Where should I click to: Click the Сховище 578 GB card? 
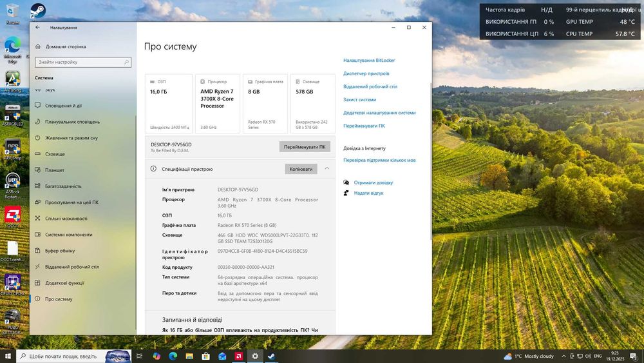[x=312, y=104]
